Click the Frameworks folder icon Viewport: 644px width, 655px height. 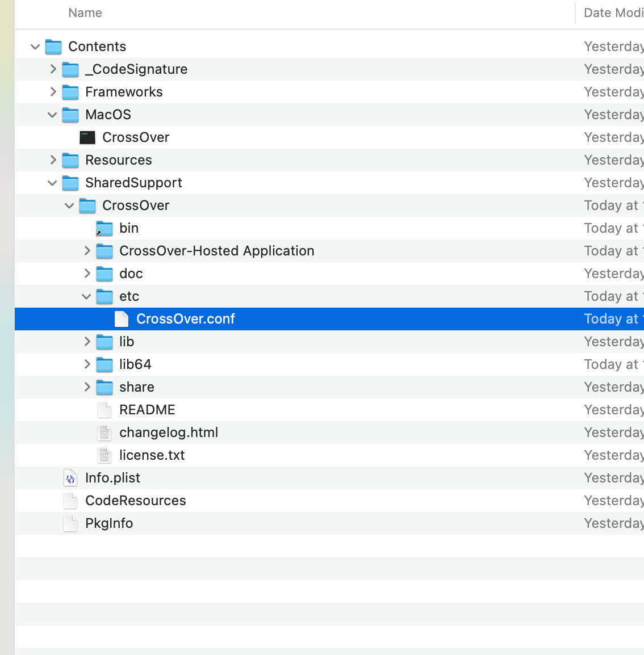coord(70,92)
